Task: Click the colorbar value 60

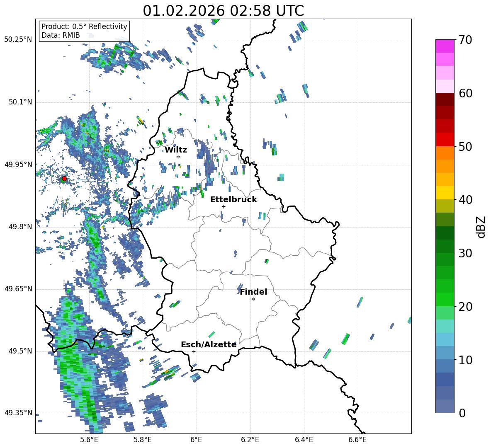Action: (465, 93)
